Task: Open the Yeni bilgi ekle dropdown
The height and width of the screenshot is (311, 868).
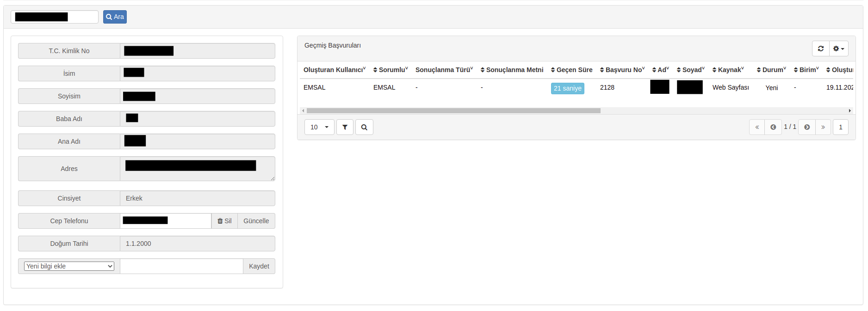Action: [x=69, y=266]
